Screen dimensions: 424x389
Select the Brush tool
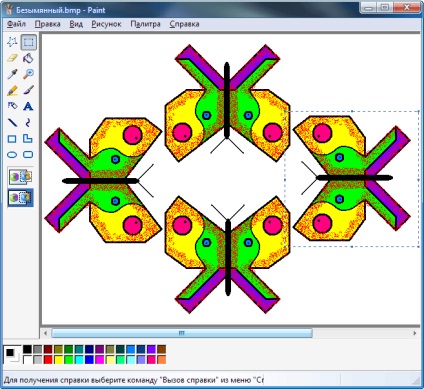(x=28, y=90)
